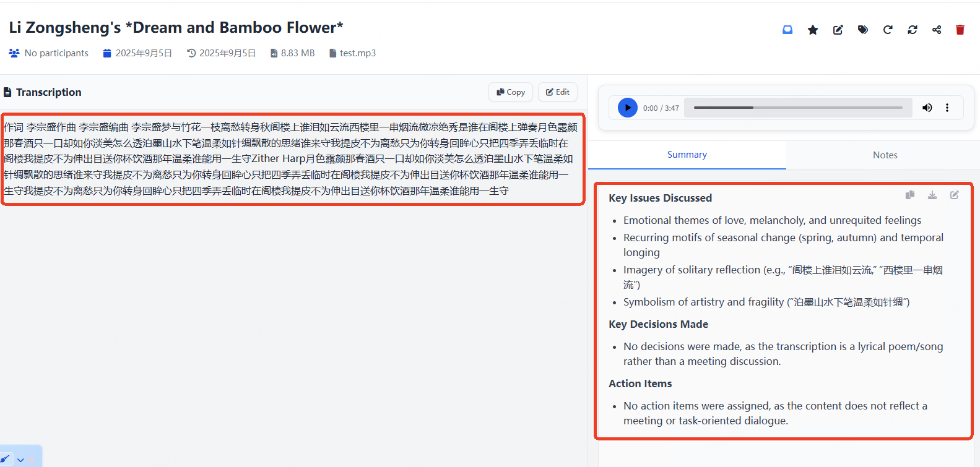
Task: Edit the summary with pencil icon
Action: pyautogui.click(x=955, y=195)
